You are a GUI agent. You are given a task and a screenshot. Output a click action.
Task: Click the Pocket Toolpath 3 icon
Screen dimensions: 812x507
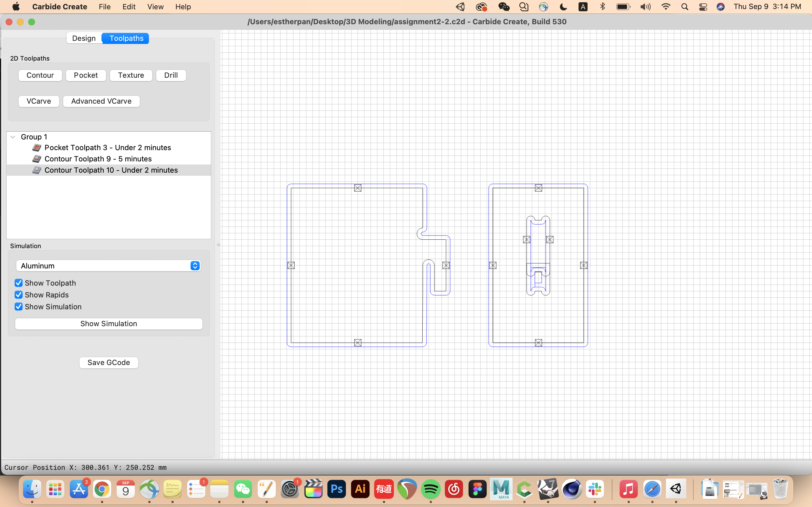click(37, 148)
